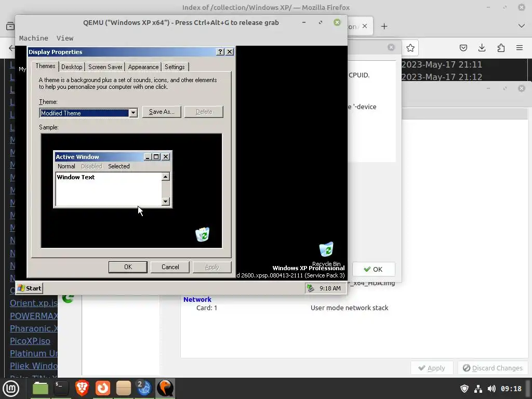Screen dimensions: 532x399
Task: Open the Linux Mint start menu
Action: pyautogui.click(x=11, y=389)
